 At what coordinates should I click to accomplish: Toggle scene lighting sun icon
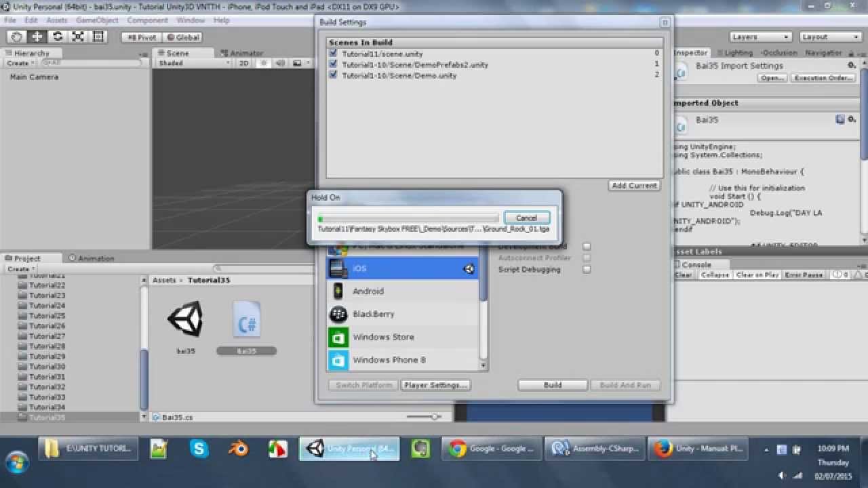[x=264, y=63]
